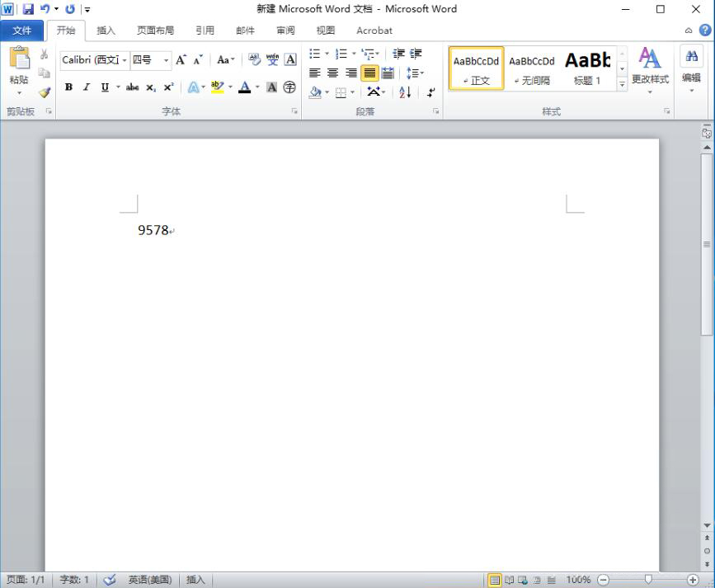
Task: Open the Phonetic Guide (wén) tool
Action: [272, 59]
